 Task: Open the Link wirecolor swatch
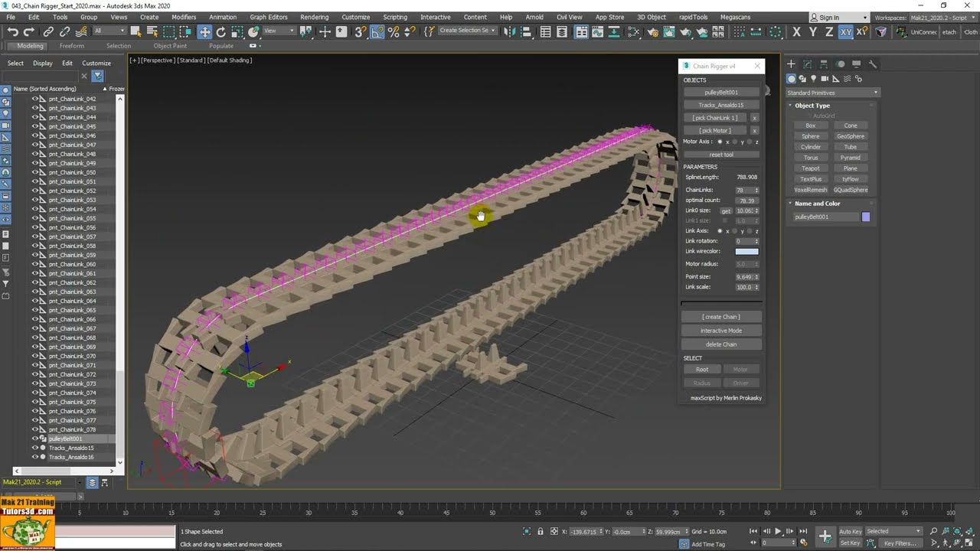747,251
